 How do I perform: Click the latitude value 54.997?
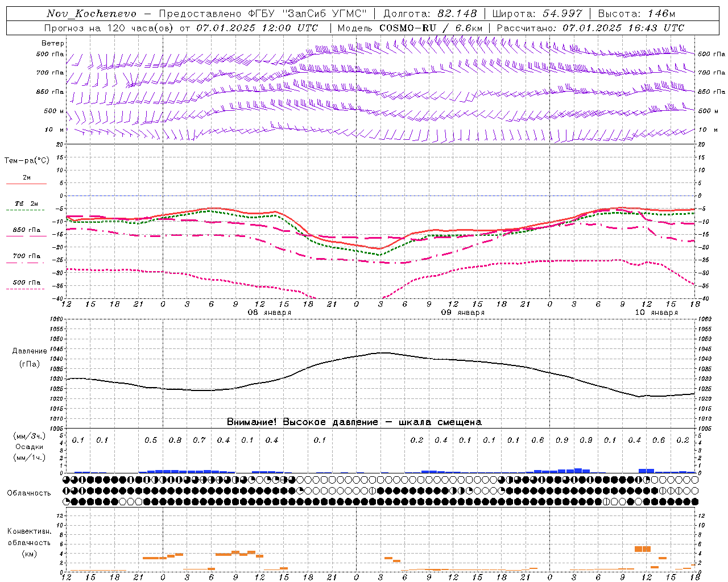tap(562, 14)
